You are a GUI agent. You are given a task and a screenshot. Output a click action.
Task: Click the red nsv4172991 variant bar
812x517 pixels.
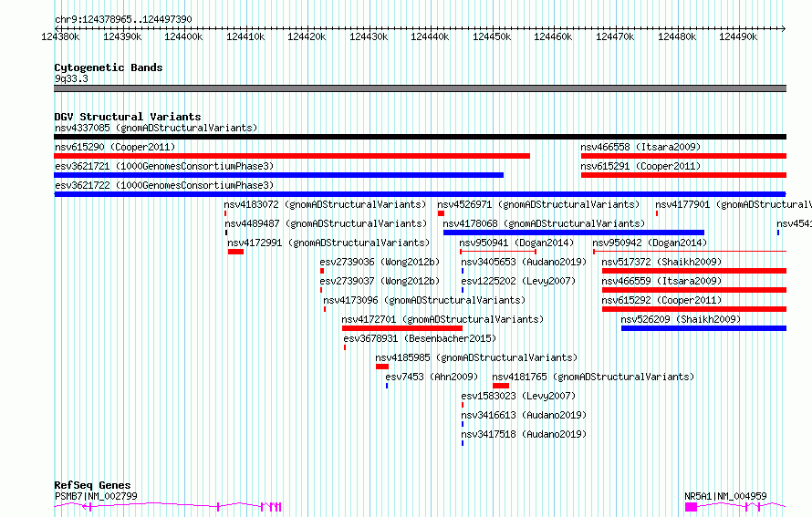pyautogui.click(x=235, y=252)
